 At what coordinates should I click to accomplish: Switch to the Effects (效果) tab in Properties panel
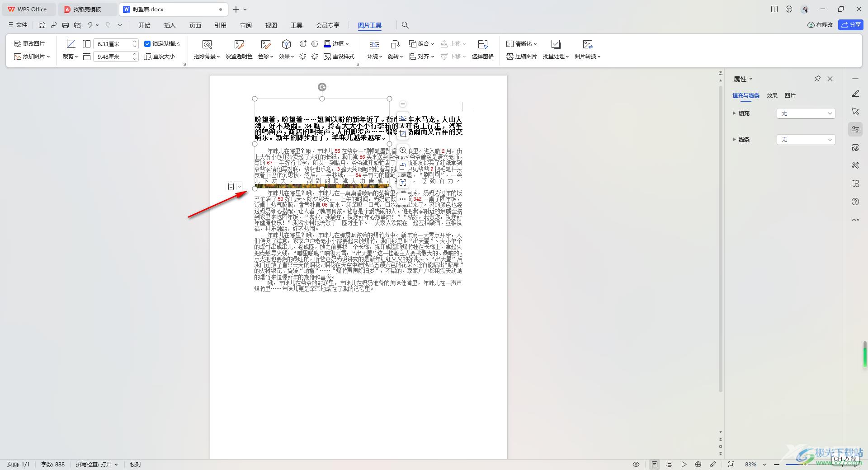(772, 95)
